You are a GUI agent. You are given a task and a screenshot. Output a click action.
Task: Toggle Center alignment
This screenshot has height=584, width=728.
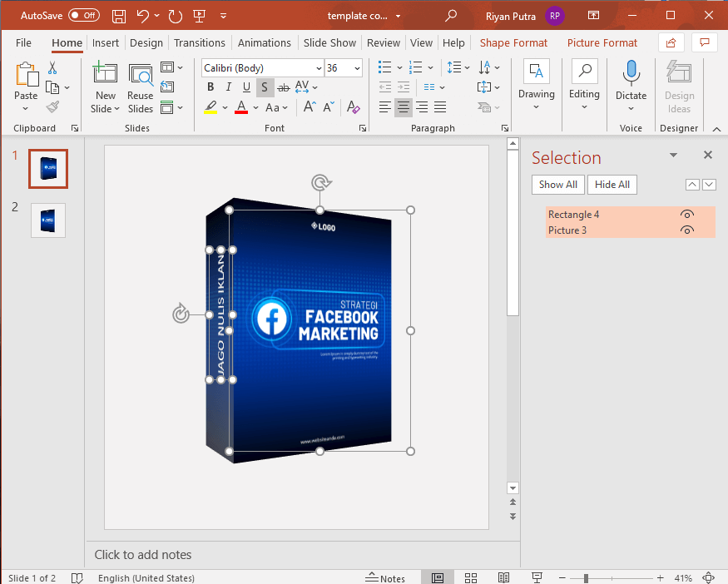coord(403,107)
